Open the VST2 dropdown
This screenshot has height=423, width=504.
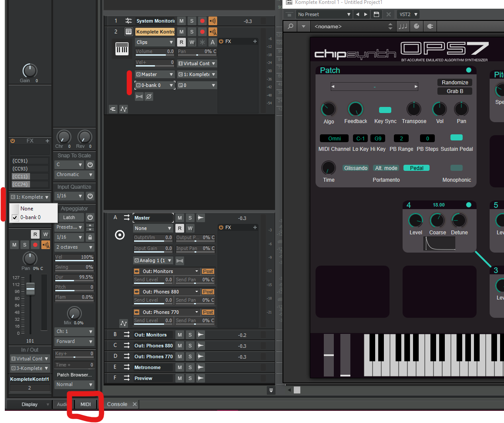(x=408, y=14)
